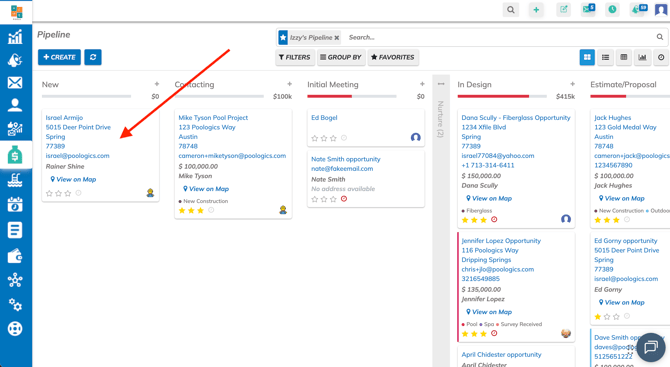Toggle red activity clock on Dana Scully card
Screen dimensions: 670x367
point(494,219)
